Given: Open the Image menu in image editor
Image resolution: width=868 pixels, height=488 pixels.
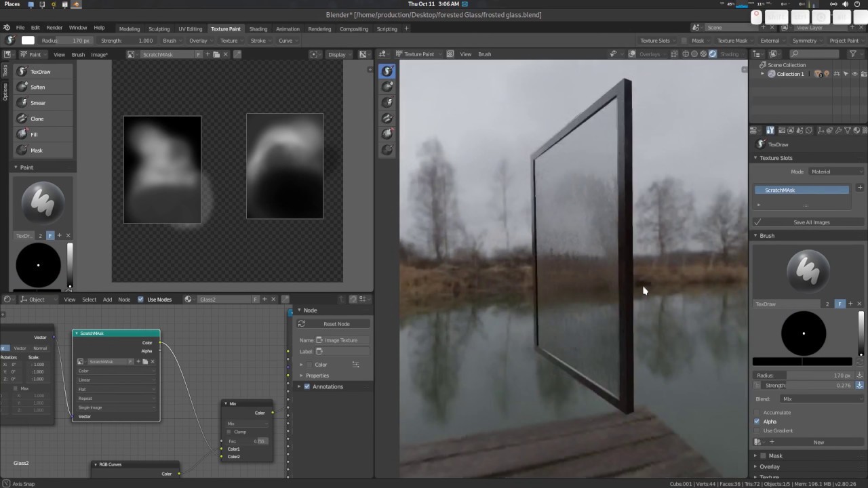Looking at the screenshot, I should [99, 54].
